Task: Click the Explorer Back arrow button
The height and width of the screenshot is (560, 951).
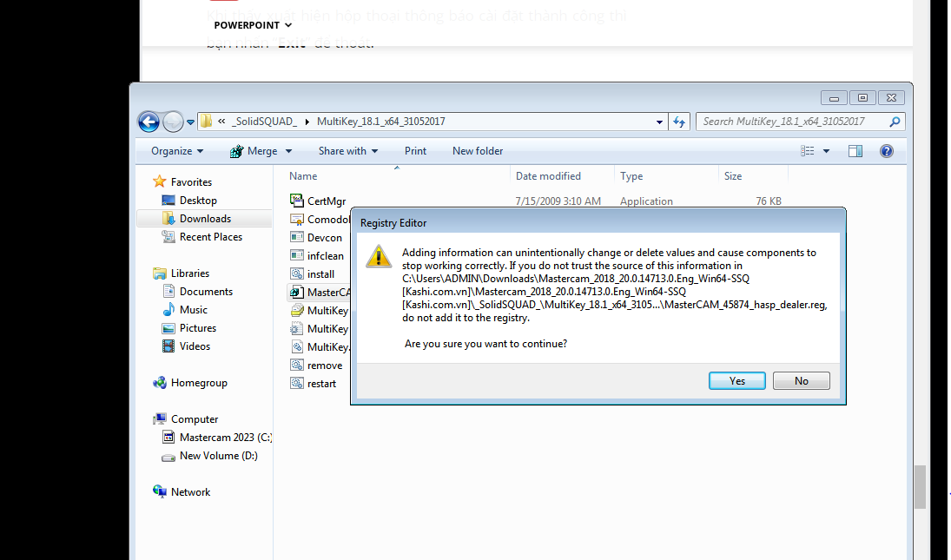Action: [149, 122]
